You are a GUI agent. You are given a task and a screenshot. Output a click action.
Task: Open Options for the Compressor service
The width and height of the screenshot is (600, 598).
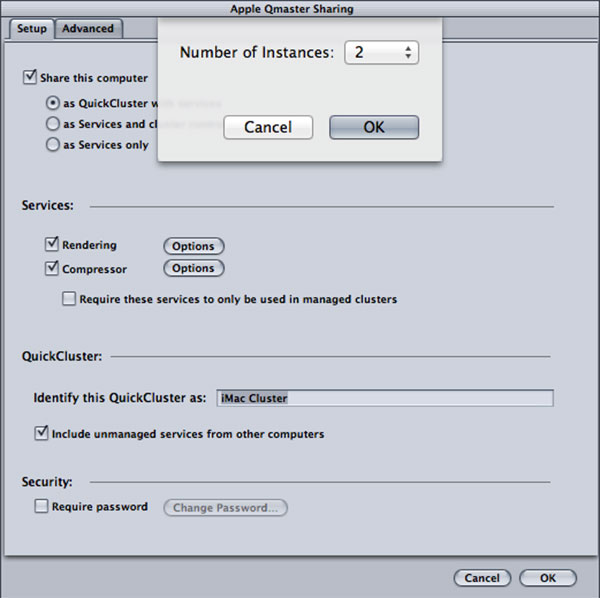[x=194, y=268]
